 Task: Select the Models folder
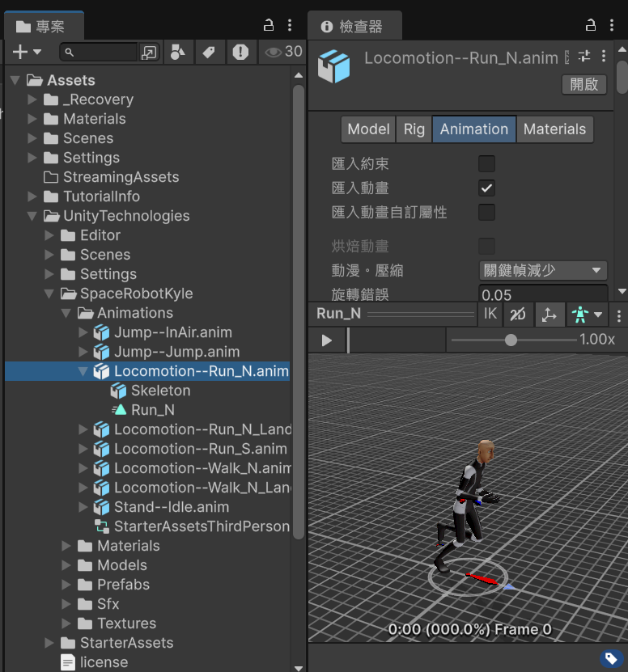[x=122, y=565]
